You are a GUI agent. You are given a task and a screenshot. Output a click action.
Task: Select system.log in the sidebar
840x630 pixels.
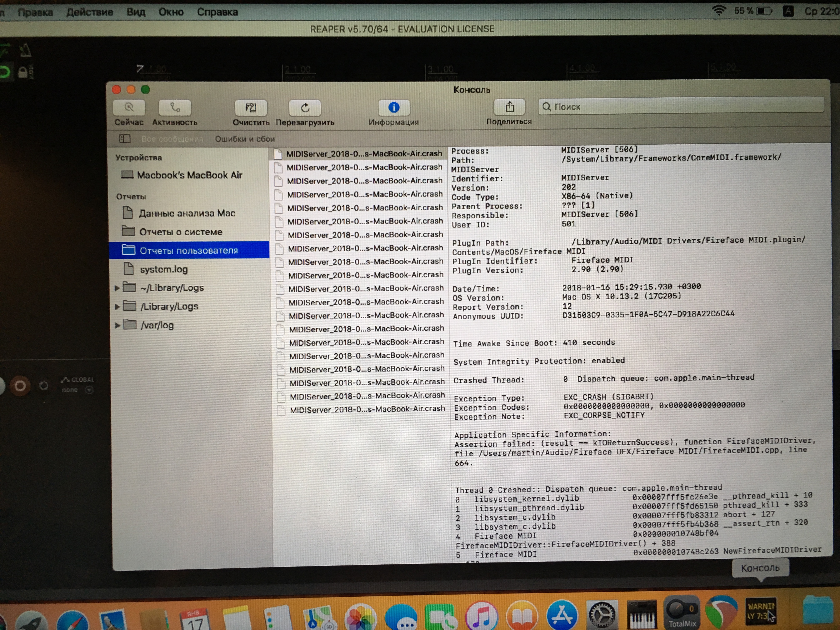click(164, 269)
